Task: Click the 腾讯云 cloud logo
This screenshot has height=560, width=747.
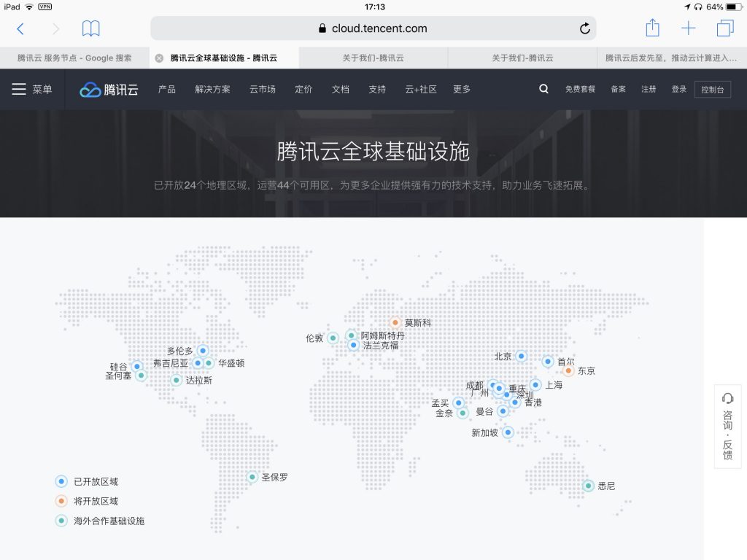Action: click(x=109, y=90)
